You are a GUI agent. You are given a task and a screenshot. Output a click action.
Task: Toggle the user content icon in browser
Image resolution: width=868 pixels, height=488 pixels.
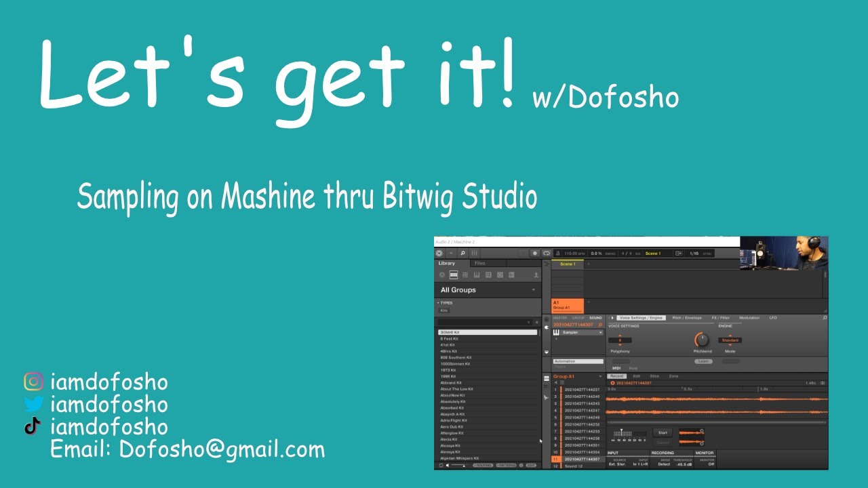[x=536, y=275]
